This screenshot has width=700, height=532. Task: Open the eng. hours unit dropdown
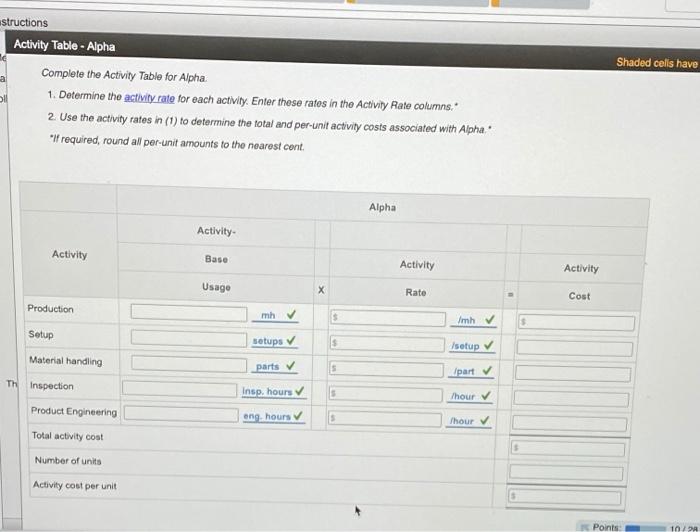[x=267, y=416]
